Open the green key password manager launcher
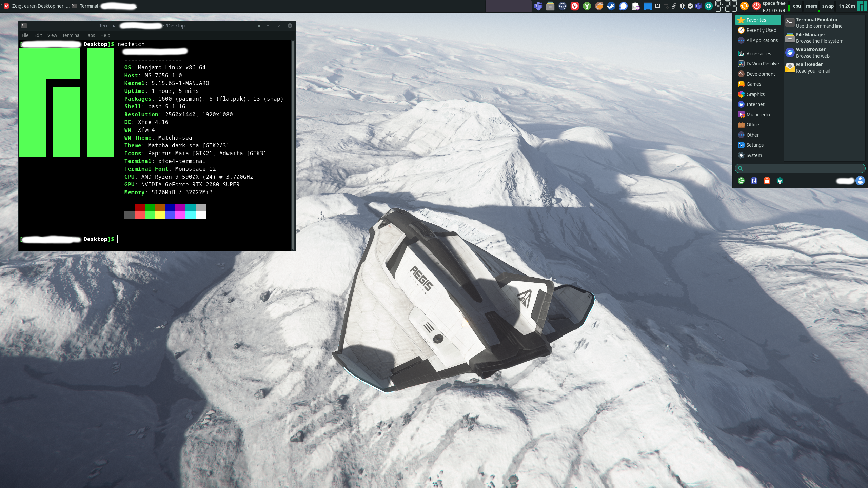868x488 pixels. click(x=587, y=6)
